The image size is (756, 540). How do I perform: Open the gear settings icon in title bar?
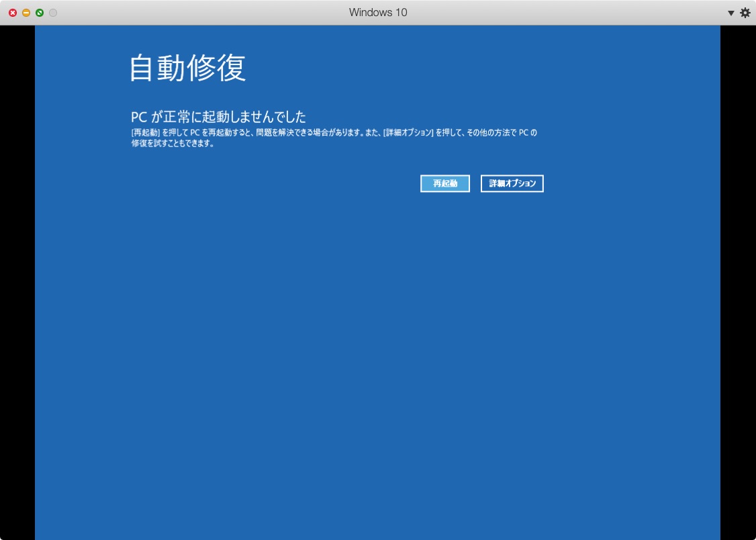point(745,13)
